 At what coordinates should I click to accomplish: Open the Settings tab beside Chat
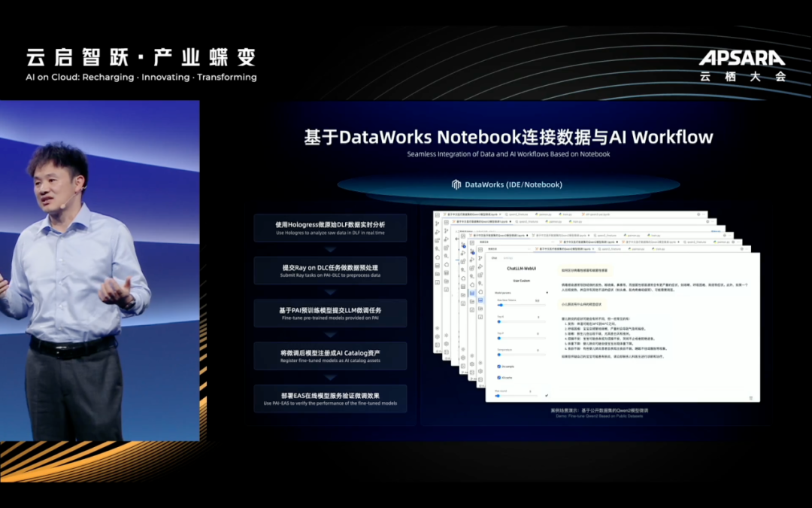(508, 257)
